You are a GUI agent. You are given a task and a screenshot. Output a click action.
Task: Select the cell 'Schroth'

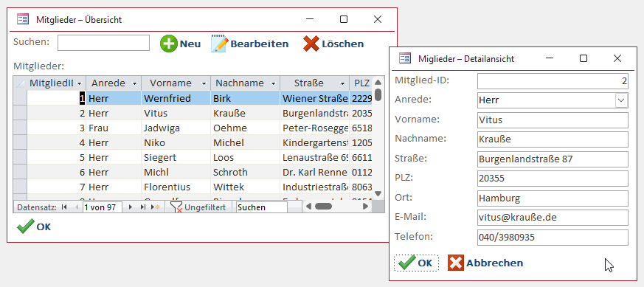pyautogui.click(x=245, y=173)
